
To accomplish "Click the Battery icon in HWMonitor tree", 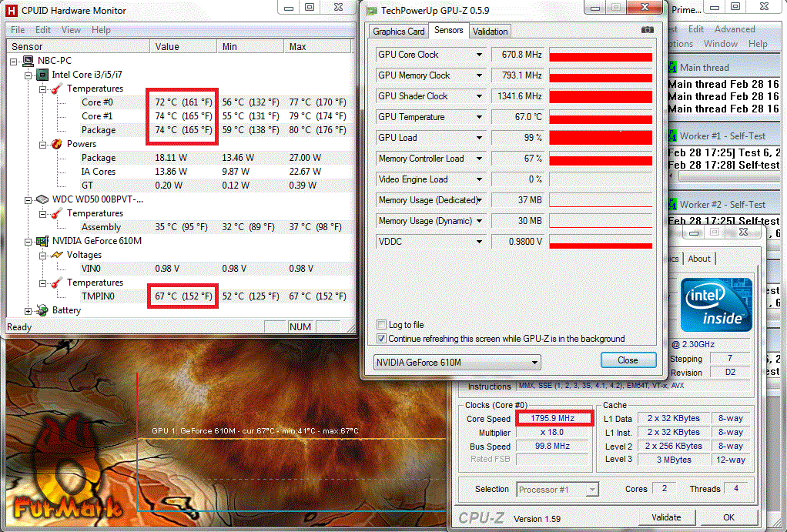I will coord(42,311).
